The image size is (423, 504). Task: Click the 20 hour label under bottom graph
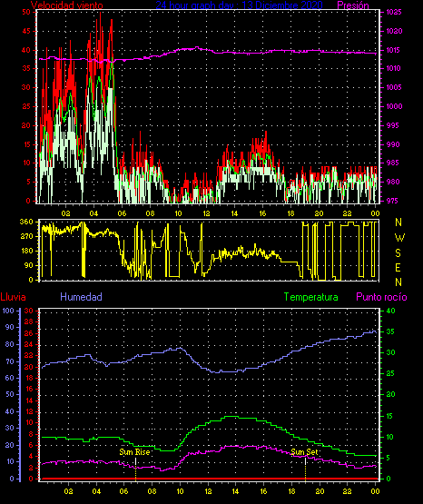(320, 491)
